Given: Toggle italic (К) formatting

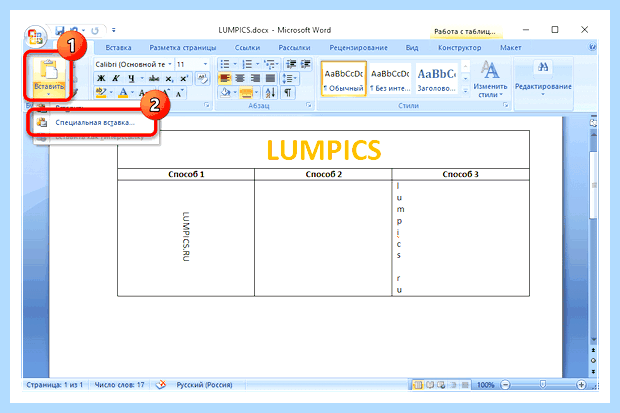Looking at the screenshot, I should (115, 79).
